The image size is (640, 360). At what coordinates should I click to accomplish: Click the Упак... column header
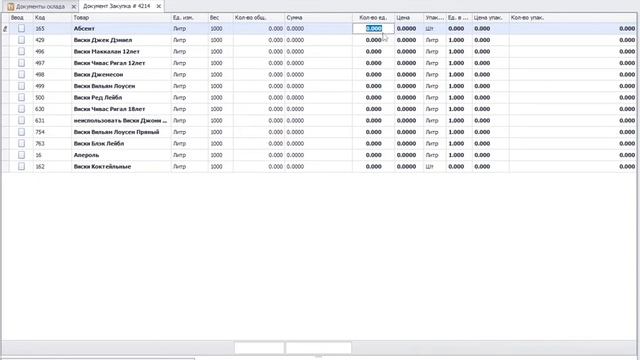coord(435,18)
